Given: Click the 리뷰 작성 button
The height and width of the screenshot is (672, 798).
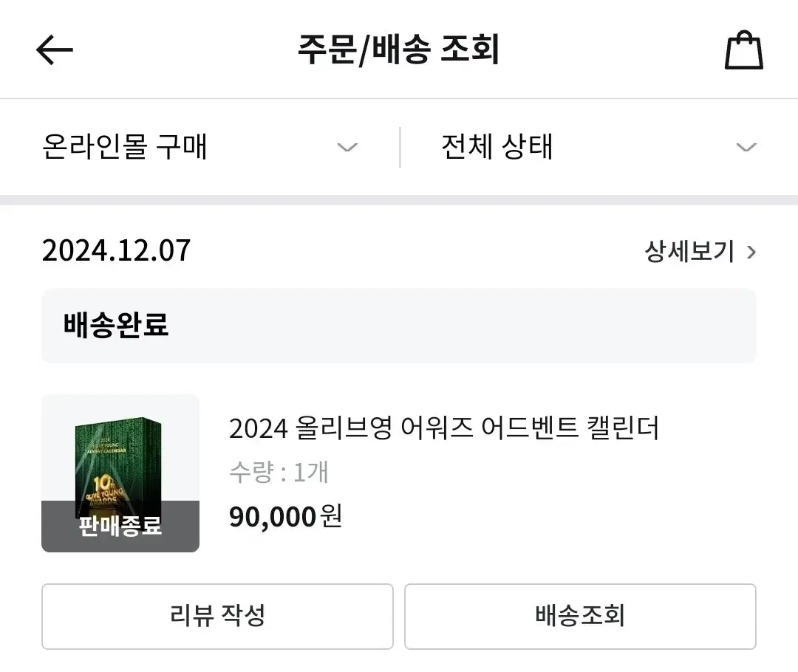Looking at the screenshot, I should pyautogui.click(x=217, y=616).
